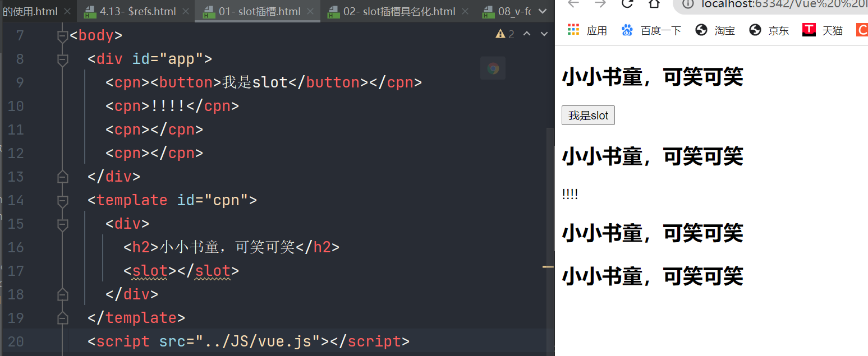Click line number 17 in gutter
This screenshot has height=356, width=868.
16,271
